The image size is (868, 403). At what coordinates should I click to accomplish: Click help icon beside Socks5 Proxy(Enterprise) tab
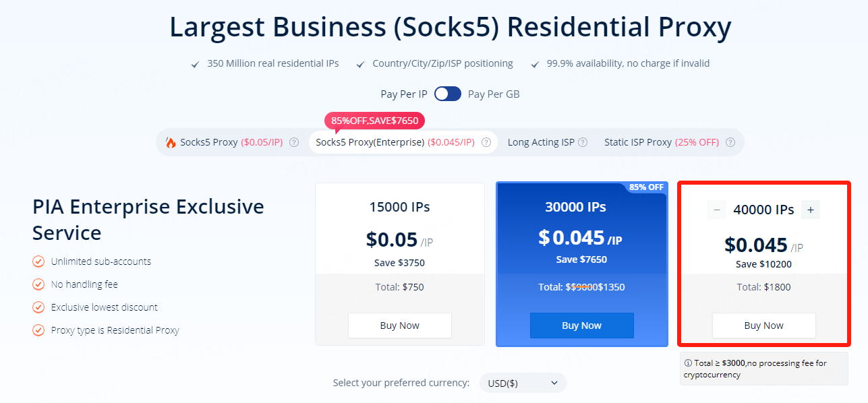pyautogui.click(x=486, y=142)
